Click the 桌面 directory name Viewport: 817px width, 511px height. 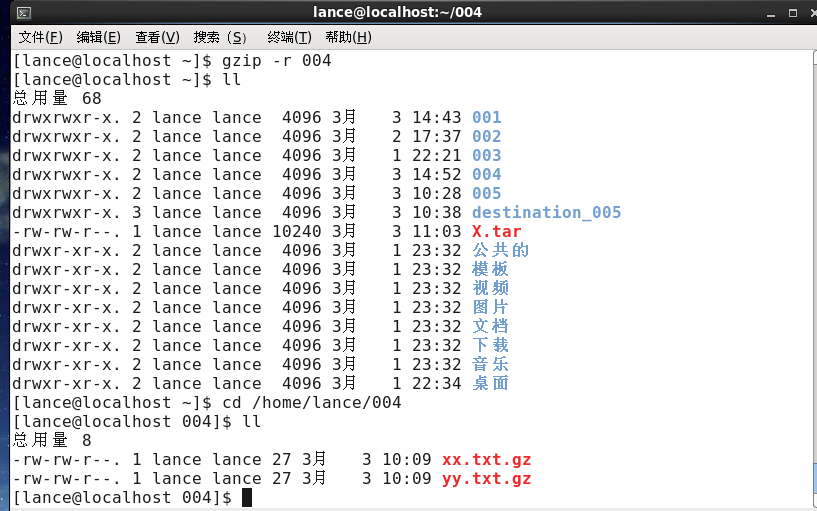click(x=490, y=383)
